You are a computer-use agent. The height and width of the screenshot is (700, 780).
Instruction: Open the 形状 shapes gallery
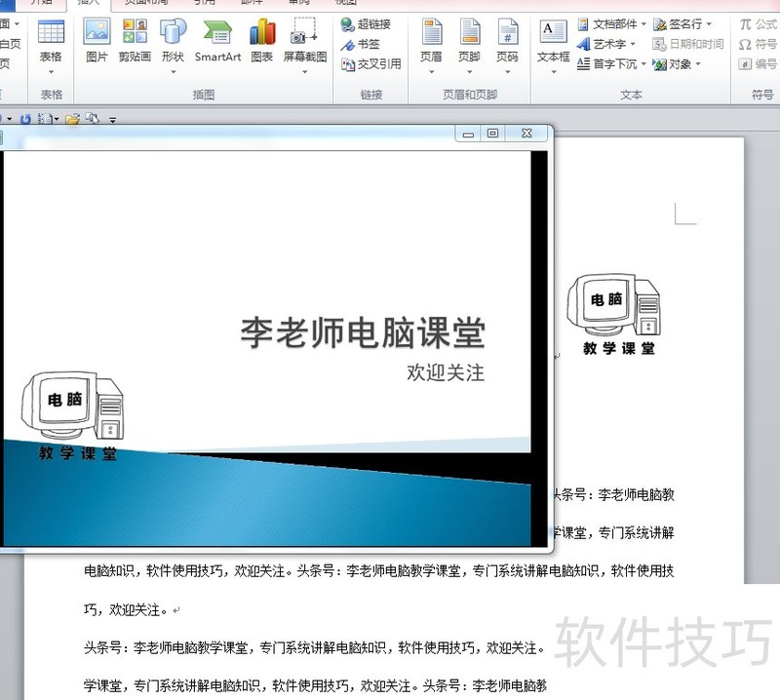point(173,46)
